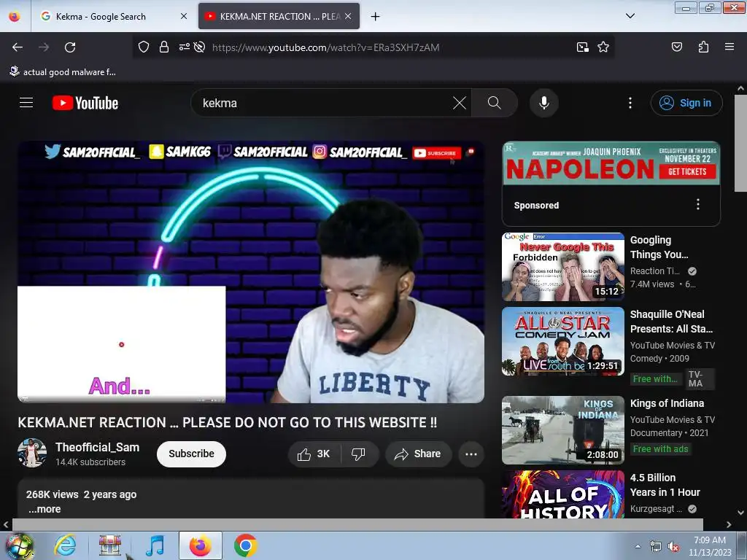Click the YouTube address bar URL

[325, 47]
